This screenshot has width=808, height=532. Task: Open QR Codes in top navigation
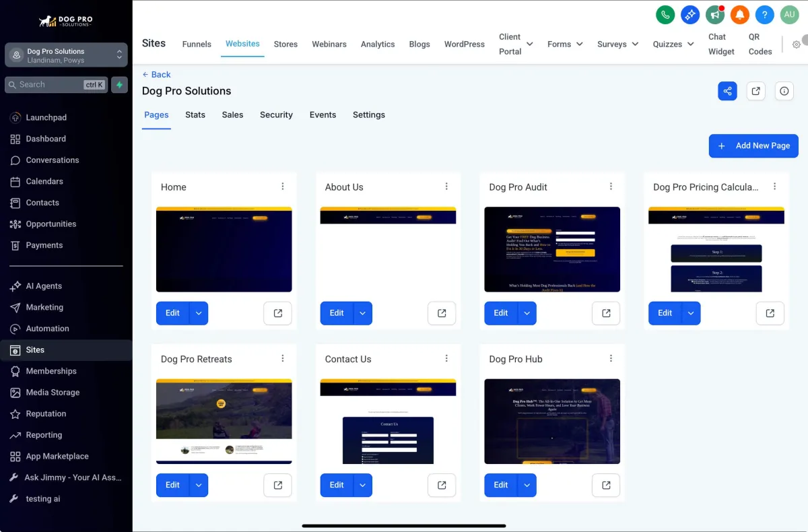tap(760, 44)
